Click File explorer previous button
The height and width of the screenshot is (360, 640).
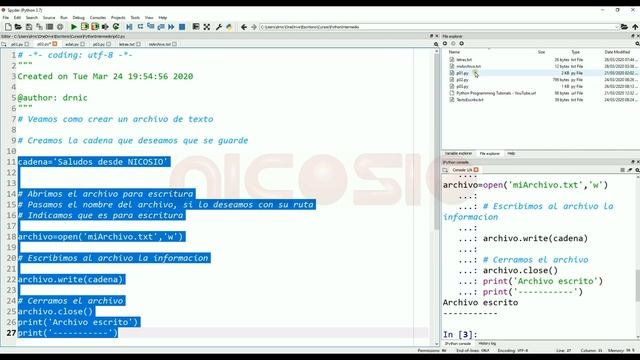(445, 43)
